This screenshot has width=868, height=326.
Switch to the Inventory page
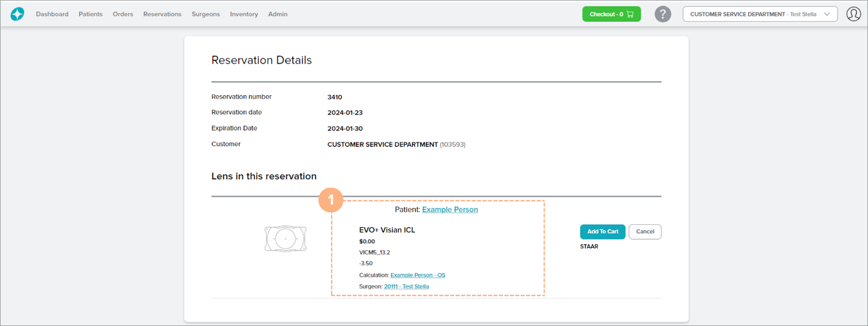(244, 14)
